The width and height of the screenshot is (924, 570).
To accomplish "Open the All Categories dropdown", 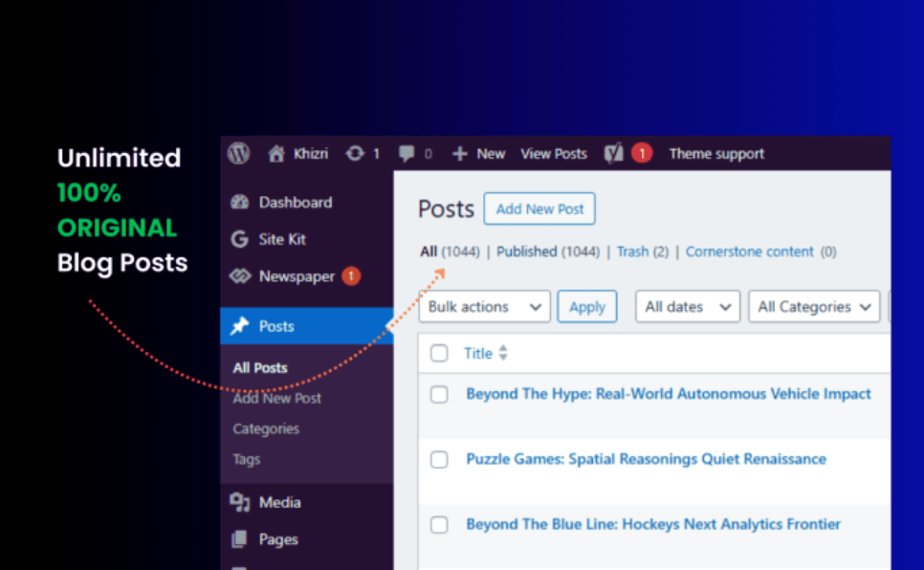I will (x=813, y=306).
